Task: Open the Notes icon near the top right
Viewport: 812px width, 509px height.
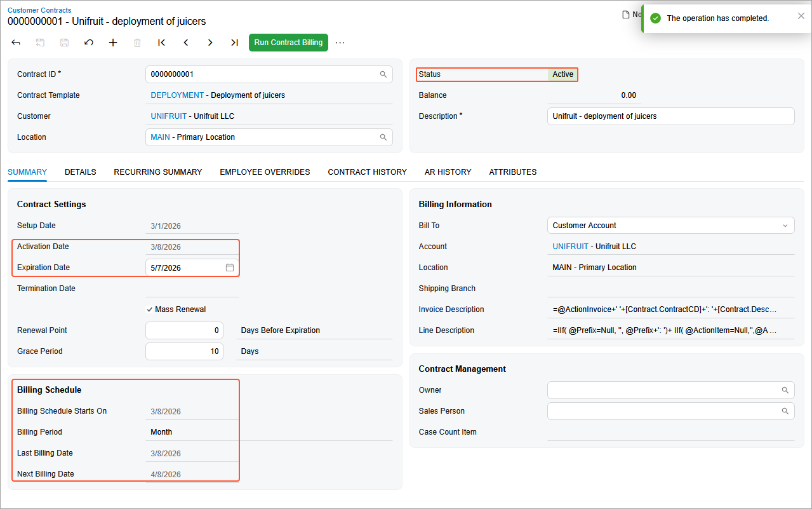Action: click(x=626, y=14)
